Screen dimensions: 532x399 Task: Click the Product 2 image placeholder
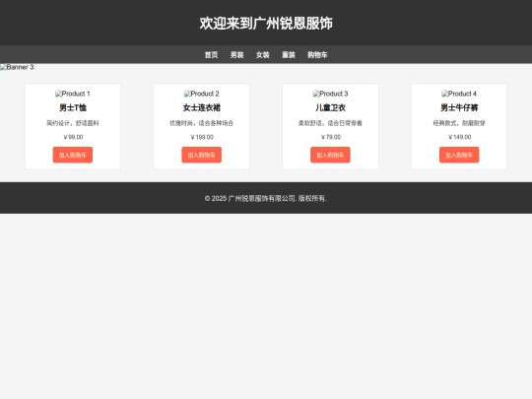click(x=202, y=94)
